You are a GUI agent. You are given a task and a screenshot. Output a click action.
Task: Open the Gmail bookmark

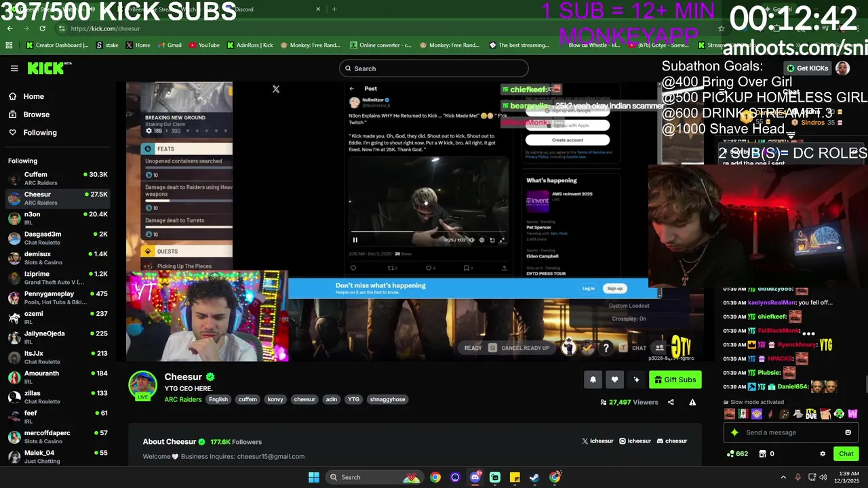click(170, 45)
